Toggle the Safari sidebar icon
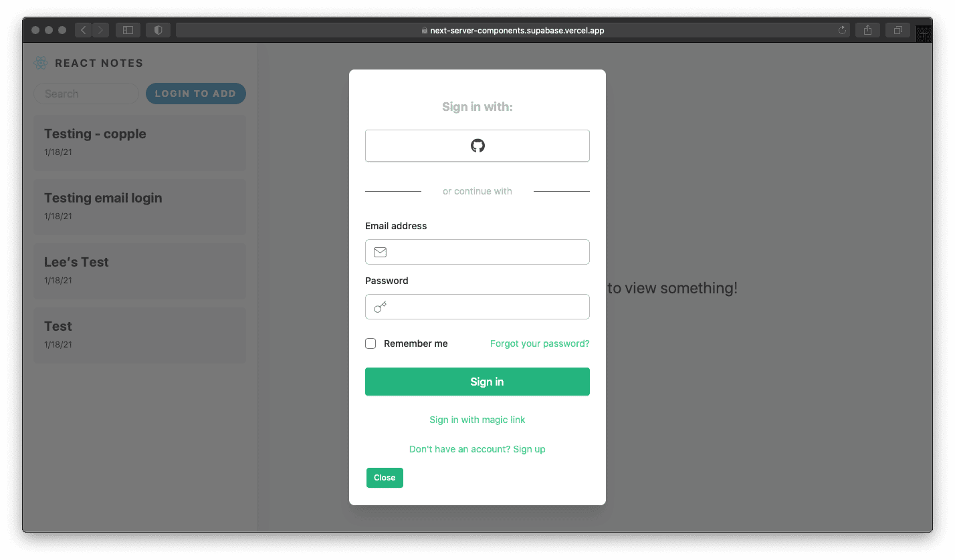 [x=128, y=30]
